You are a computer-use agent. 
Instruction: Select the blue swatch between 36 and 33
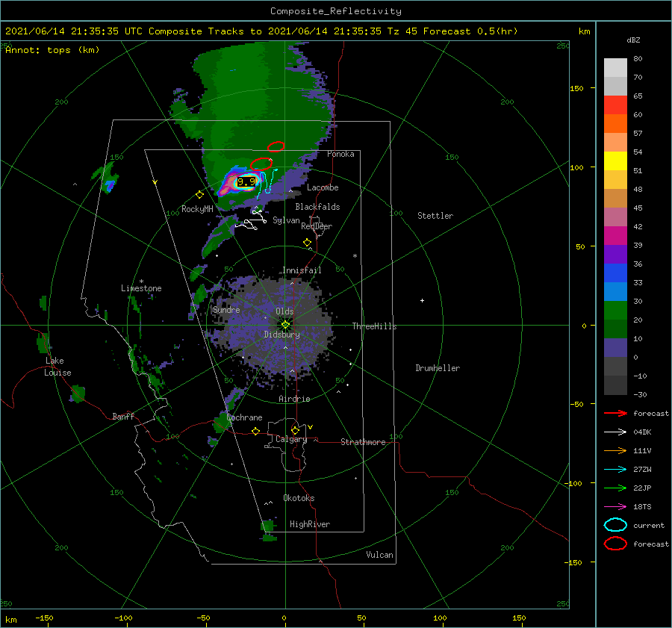(615, 273)
